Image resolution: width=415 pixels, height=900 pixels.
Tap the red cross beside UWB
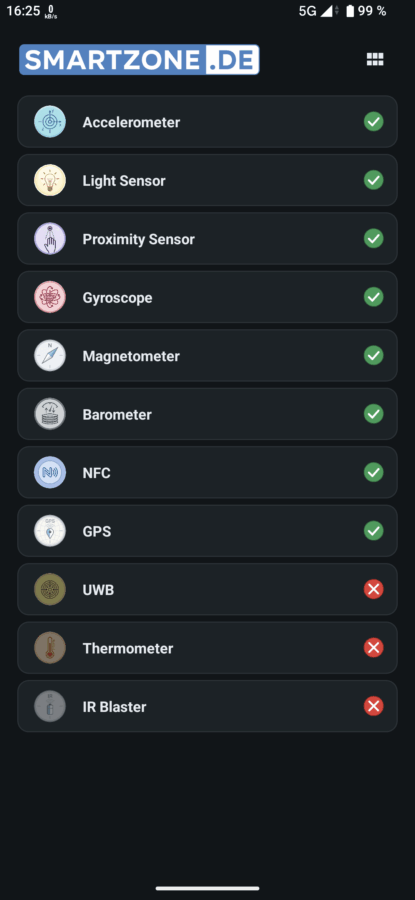(x=374, y=589)
